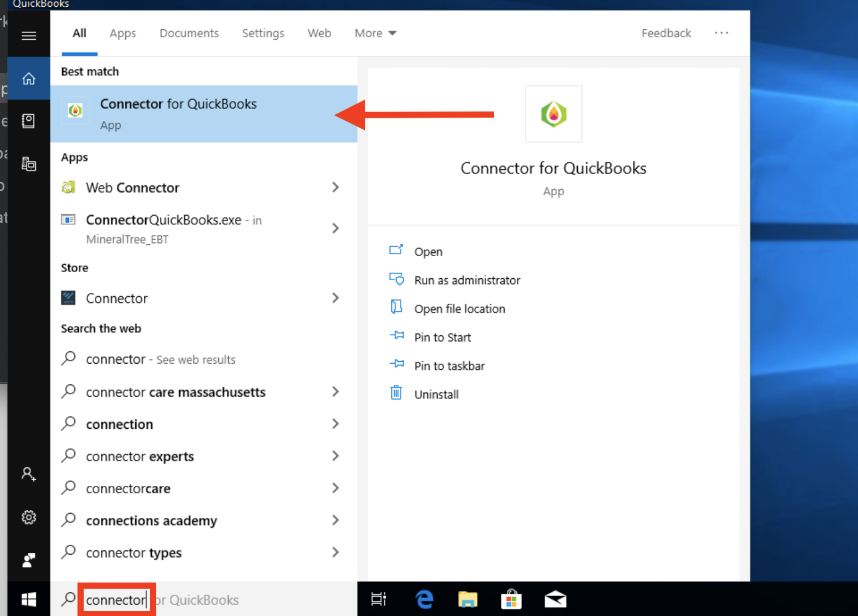Launch Microsoft Edge from taskbar
Screen dimensions: 858x616
tap(425, 599)
